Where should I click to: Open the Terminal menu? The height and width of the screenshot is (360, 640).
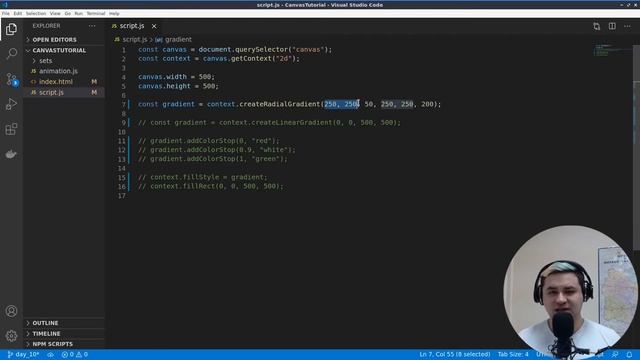[x=96, y=13]
